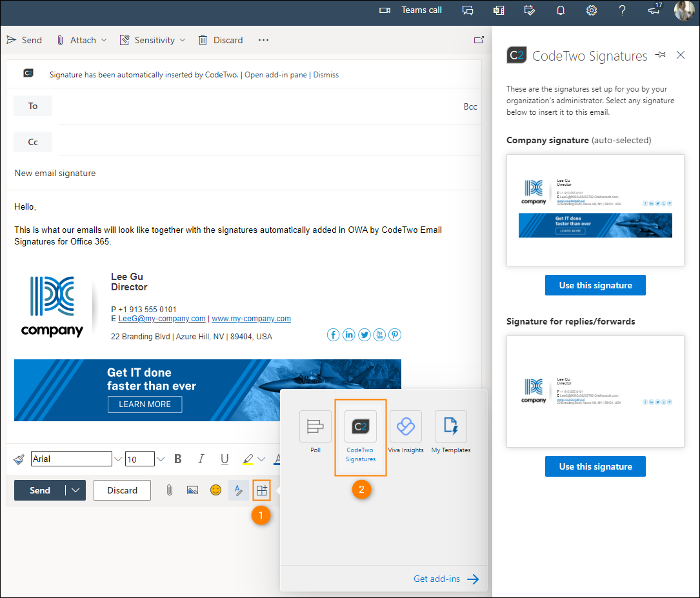Pop out message to new window
This screenshot has height=598, width=700.
pos(479,40)
